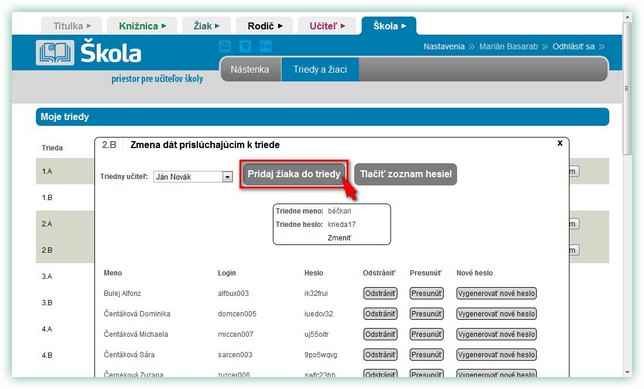The image size is (644, 389).
Task: Switch to the Rodič tab
Action: 264,26
